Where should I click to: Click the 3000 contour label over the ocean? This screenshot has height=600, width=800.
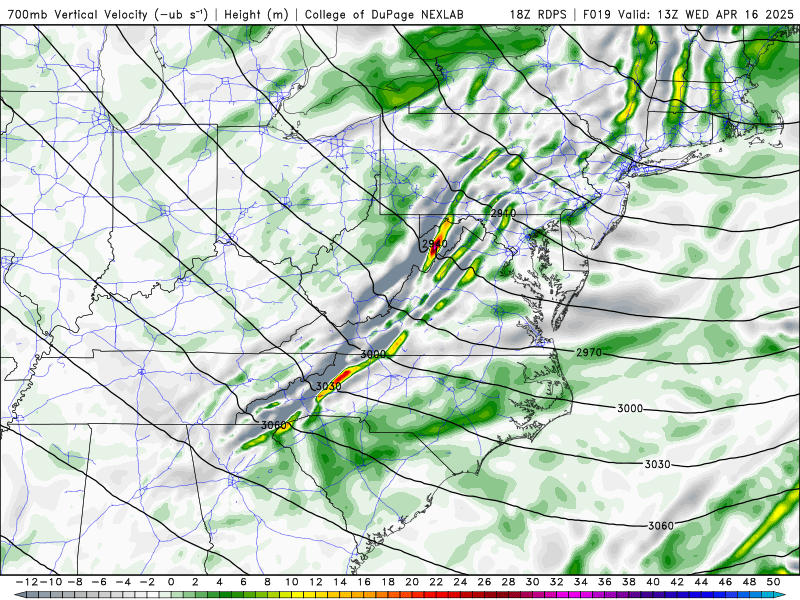(630, 408)
